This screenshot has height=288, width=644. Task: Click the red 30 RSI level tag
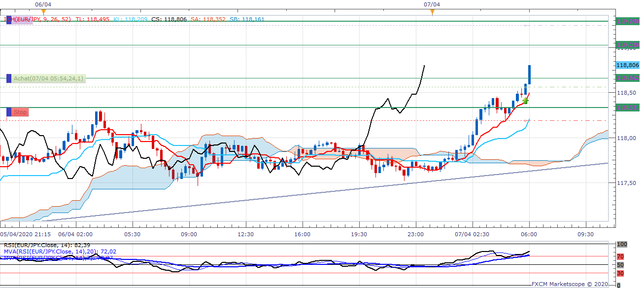pos(620,274)
